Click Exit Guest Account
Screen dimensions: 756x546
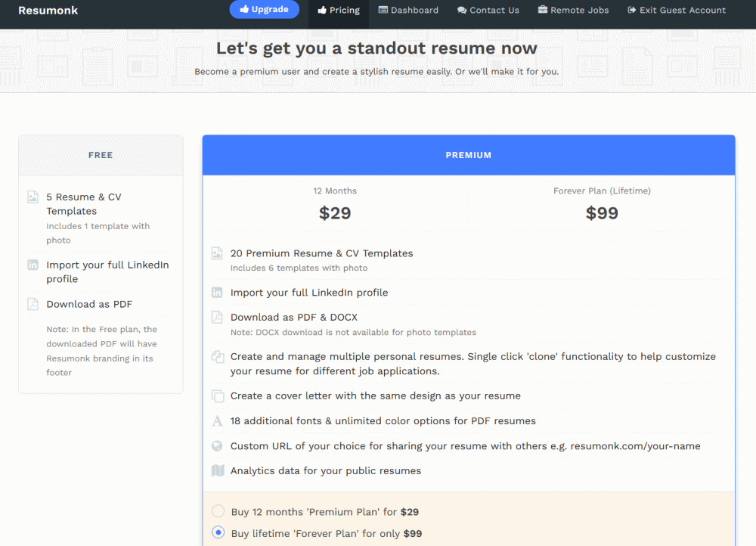click(676, 11)
